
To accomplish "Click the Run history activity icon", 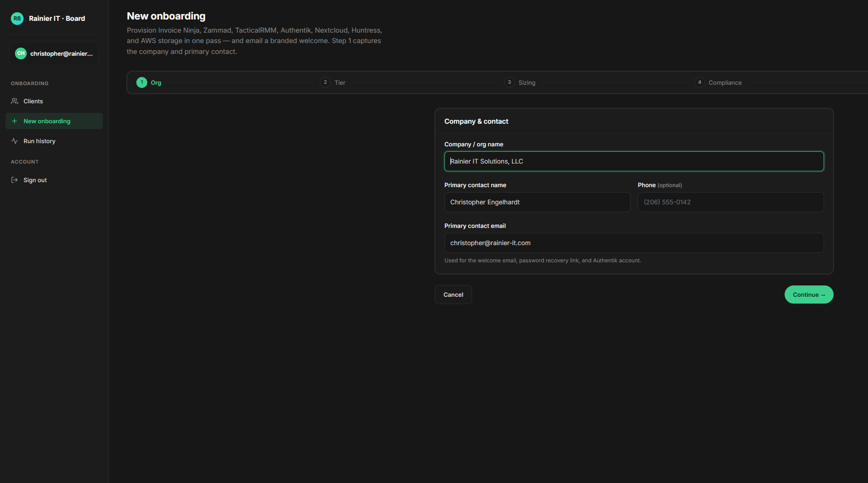I will pos(14,141).
